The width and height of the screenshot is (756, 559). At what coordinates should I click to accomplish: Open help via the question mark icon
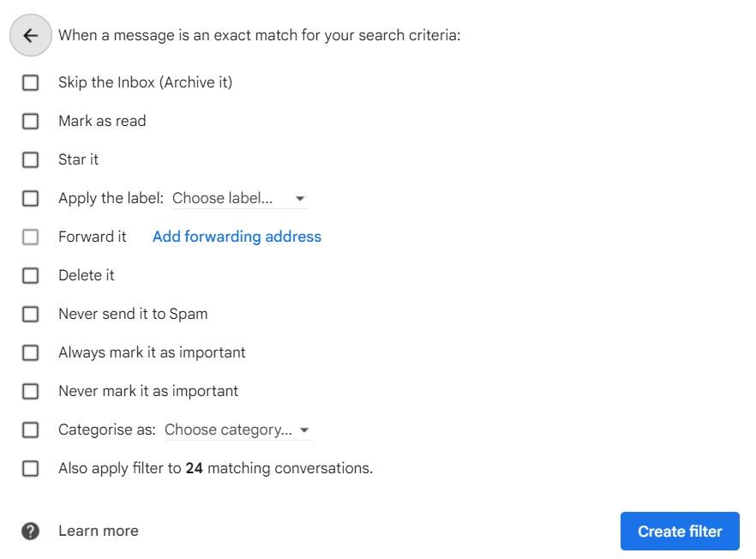30,531
